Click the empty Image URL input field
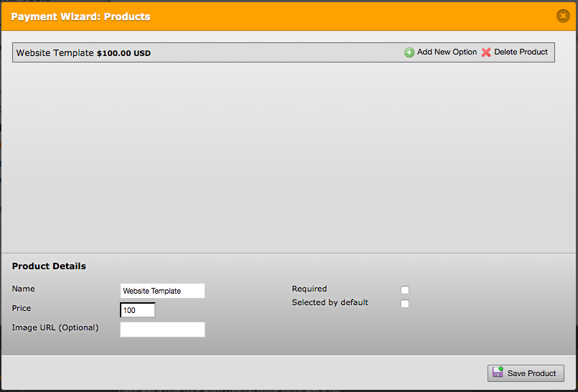 162,330
